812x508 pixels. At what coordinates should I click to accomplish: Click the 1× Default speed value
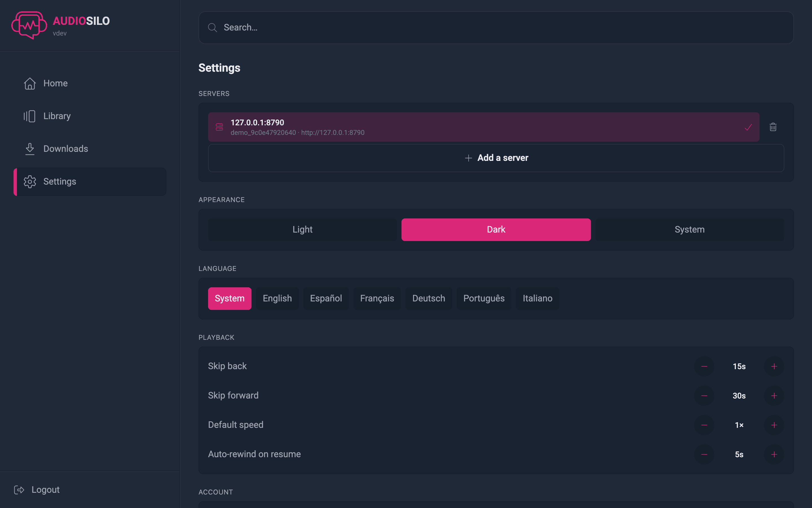coord(739,425)
